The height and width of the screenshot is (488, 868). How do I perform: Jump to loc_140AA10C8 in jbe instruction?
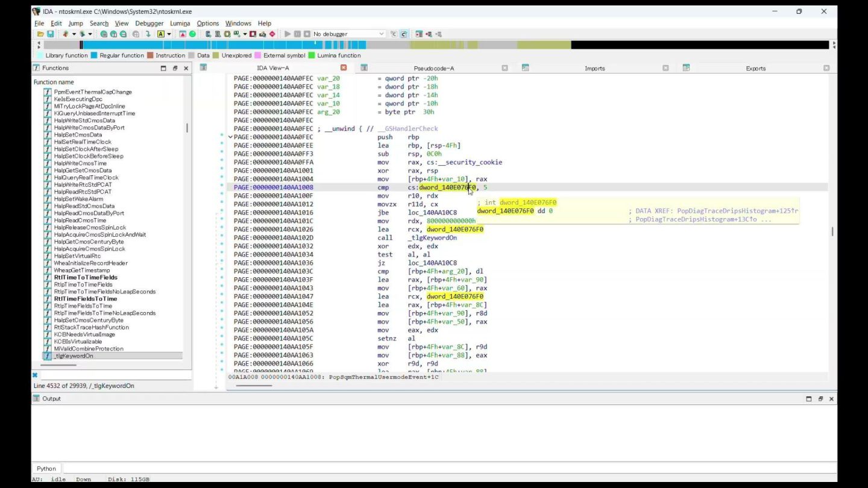pyautogui.click(x=432, y=213)
